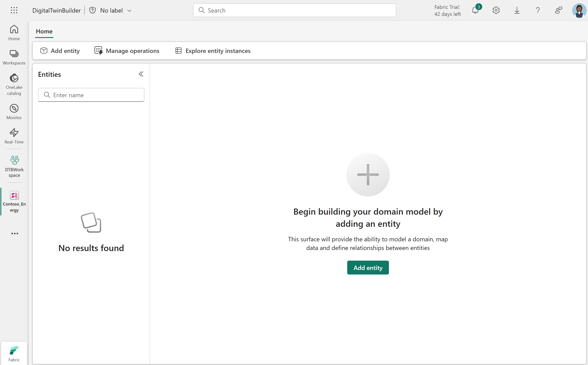Open Monitor in the sidebar
Viewport: 588px width, 365px height.
pos(14,112)
